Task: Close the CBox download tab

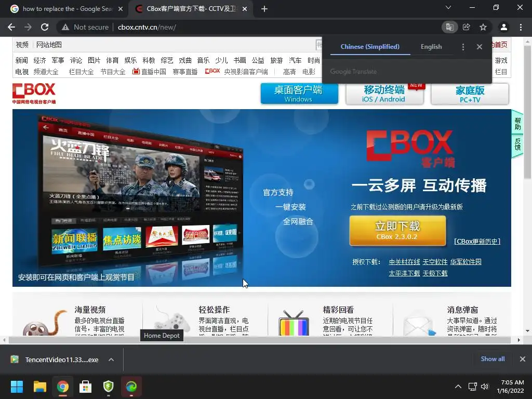Action: pos(245,9)
